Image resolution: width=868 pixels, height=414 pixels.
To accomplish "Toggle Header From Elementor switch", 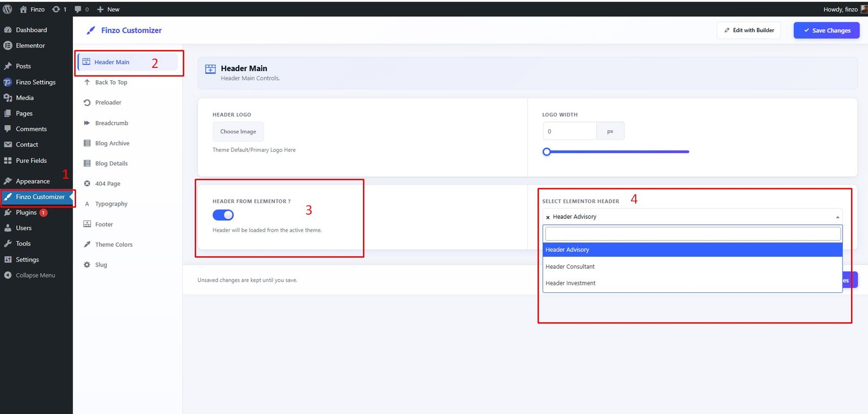I will click(x=223, y=215).
